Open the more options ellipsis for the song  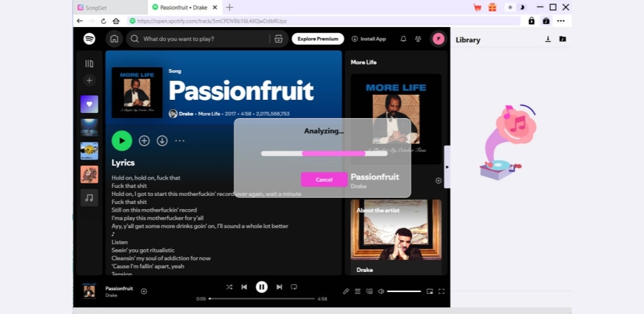[180, 141]
